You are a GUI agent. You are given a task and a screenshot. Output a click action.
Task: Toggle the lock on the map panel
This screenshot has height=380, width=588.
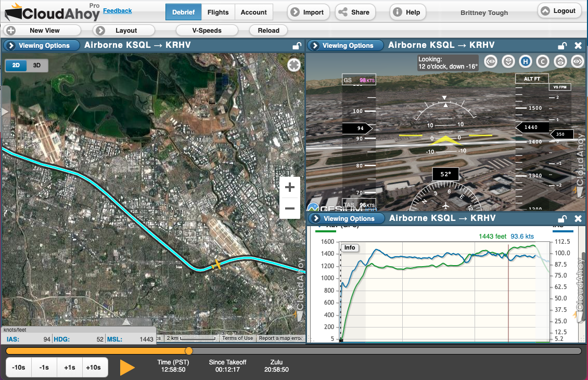[x=297, y=46]
